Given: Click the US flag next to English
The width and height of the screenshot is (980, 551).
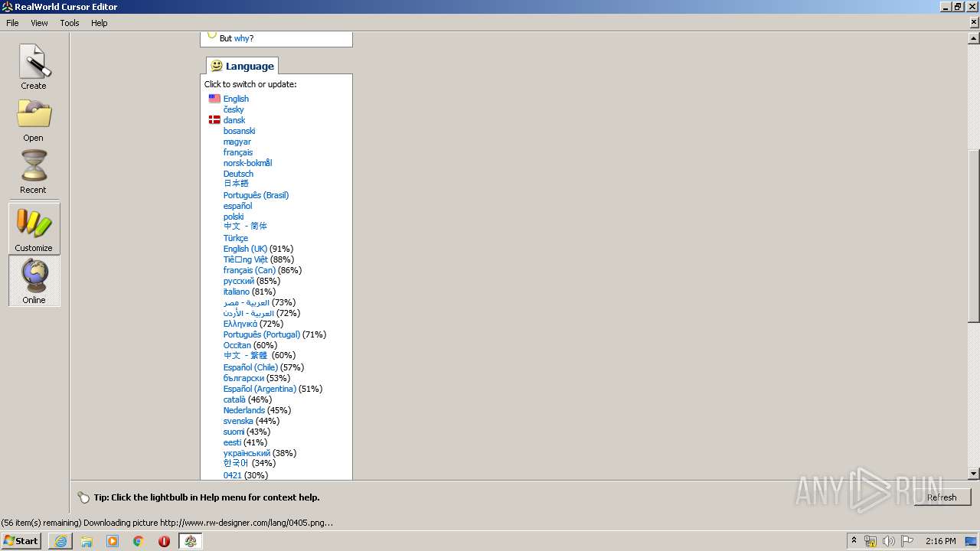Looking at the screenshot, I should click(x=214, y=99).
